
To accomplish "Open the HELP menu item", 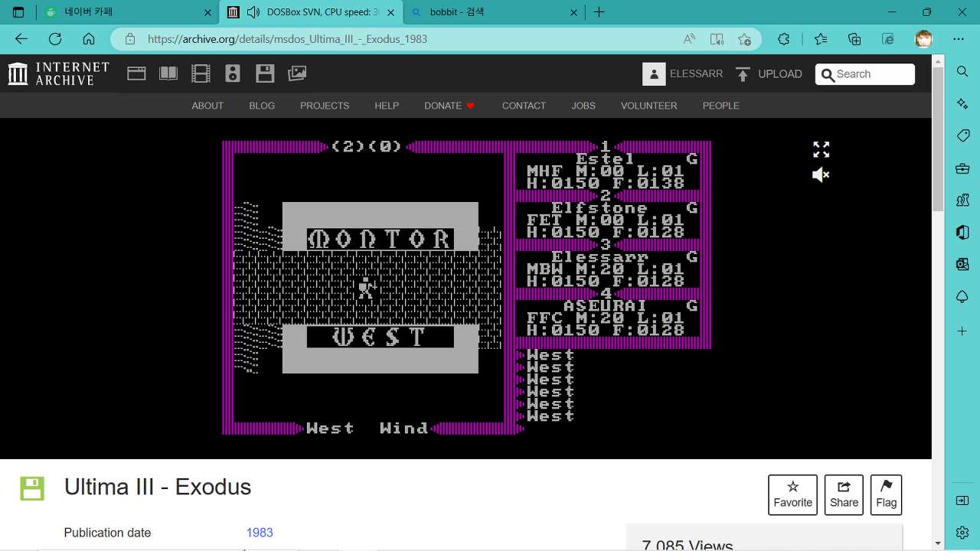I will pos(387,106).
